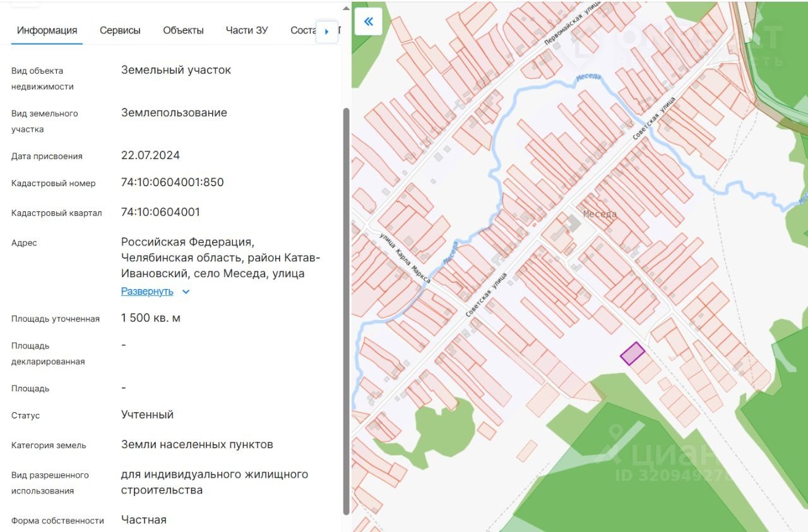This screenshot has height=532, width=808.
Task: Select the partially hidden Состав tab
Action: [304, 30]
